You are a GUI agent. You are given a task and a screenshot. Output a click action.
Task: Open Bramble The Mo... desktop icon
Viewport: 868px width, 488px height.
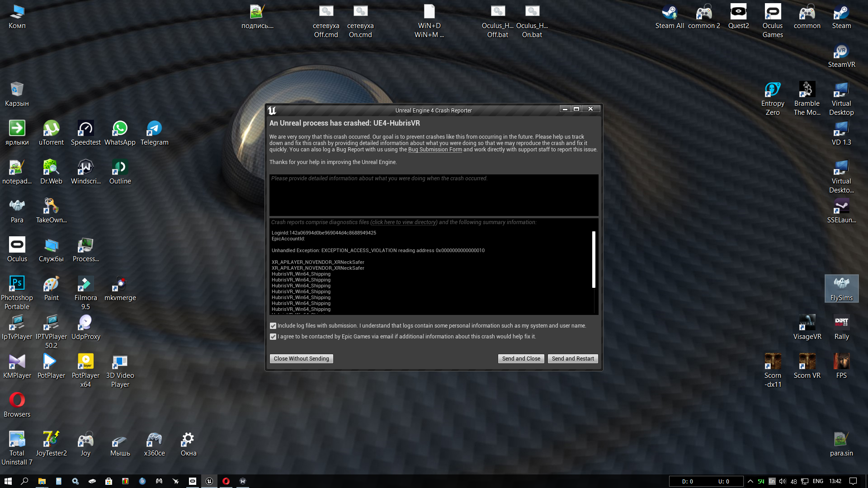click(807, 99)
